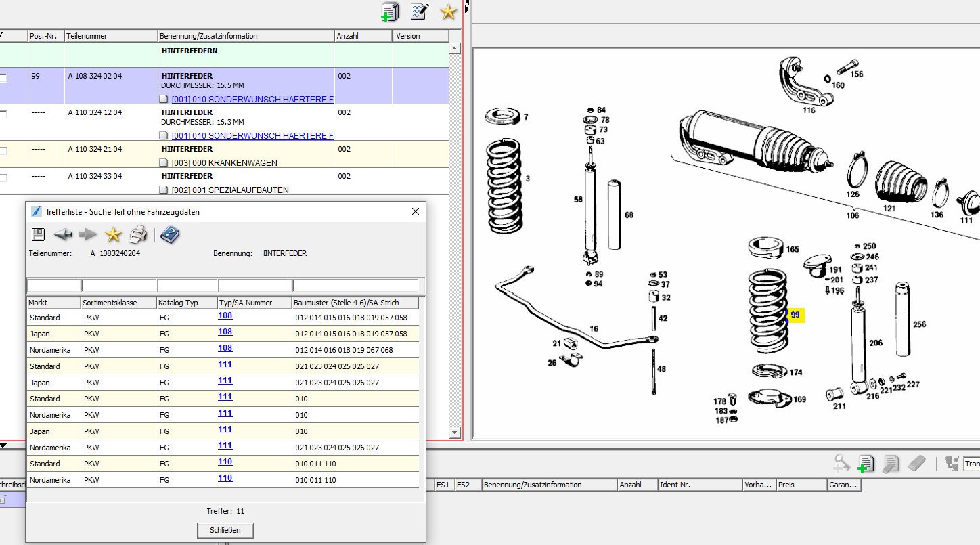
Task: Click part number 106 on the diagram
Action: coord(852,215)
